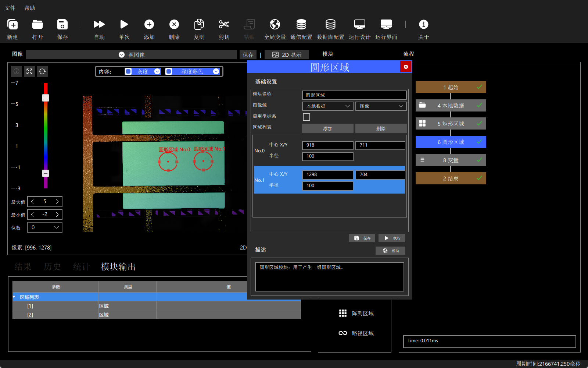588x368 pixels.
Task: Click 执行 execute button
Action: point(392,238)
